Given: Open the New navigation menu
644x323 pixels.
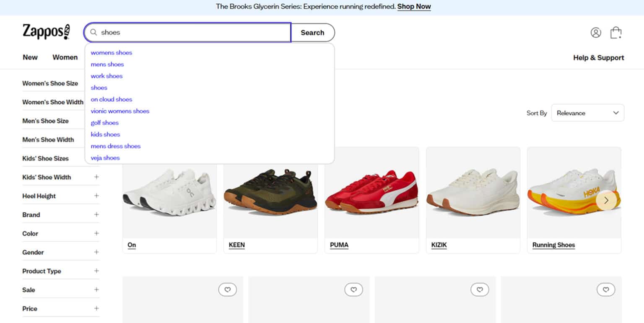Looking at the screenshot, I should [30, 57].
